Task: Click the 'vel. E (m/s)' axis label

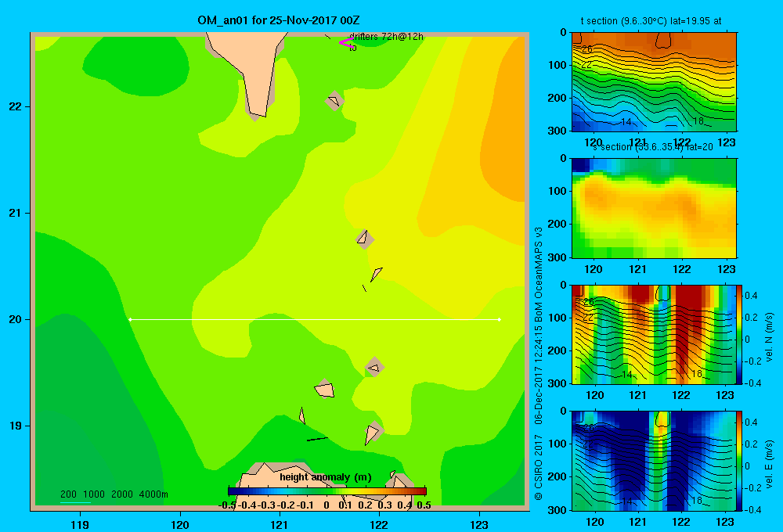Action: [770, 463]
